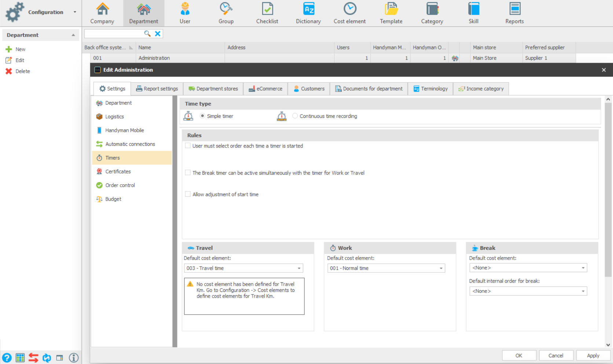Open the Template module
This screenshot has height=364, width=613.
tap(391, 13)
